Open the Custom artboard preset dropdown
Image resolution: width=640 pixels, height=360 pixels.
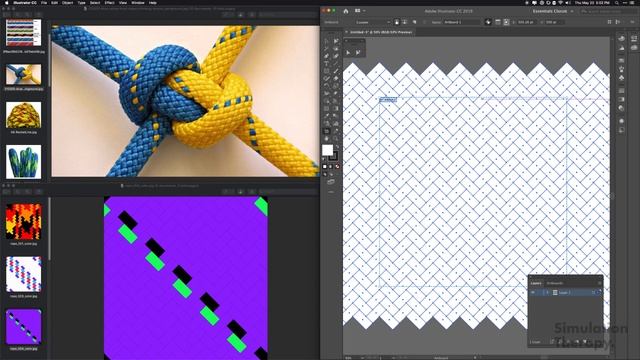373,22
